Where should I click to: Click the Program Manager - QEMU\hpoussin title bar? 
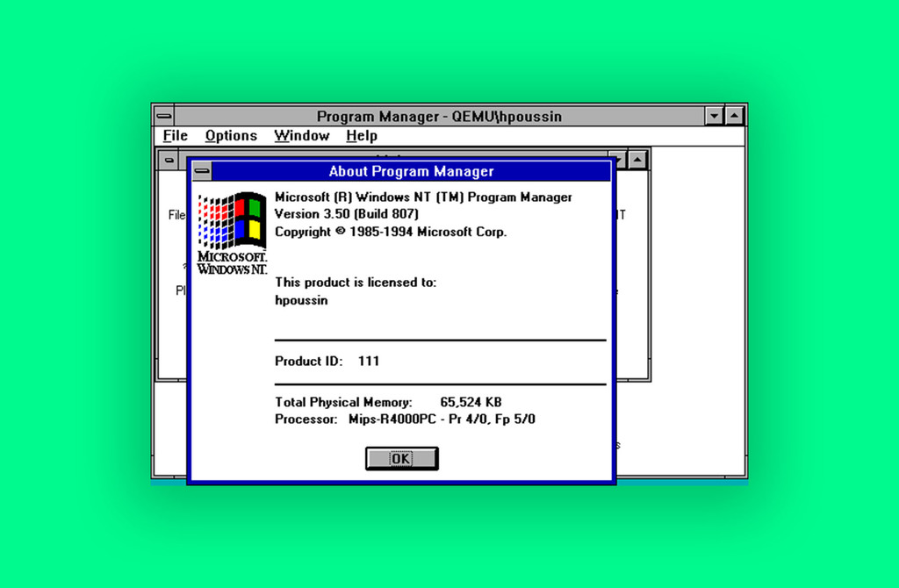tap(439, 117)
